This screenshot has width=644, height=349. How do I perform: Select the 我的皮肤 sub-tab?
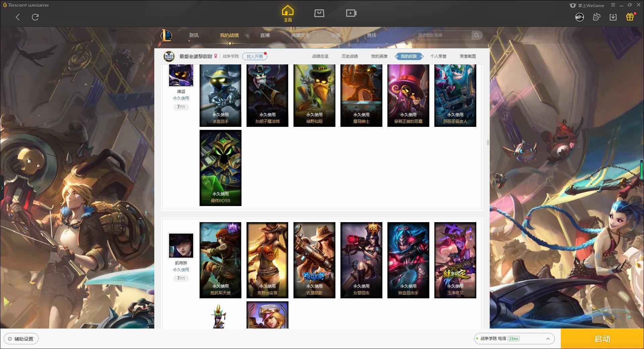tap(409, 56)
